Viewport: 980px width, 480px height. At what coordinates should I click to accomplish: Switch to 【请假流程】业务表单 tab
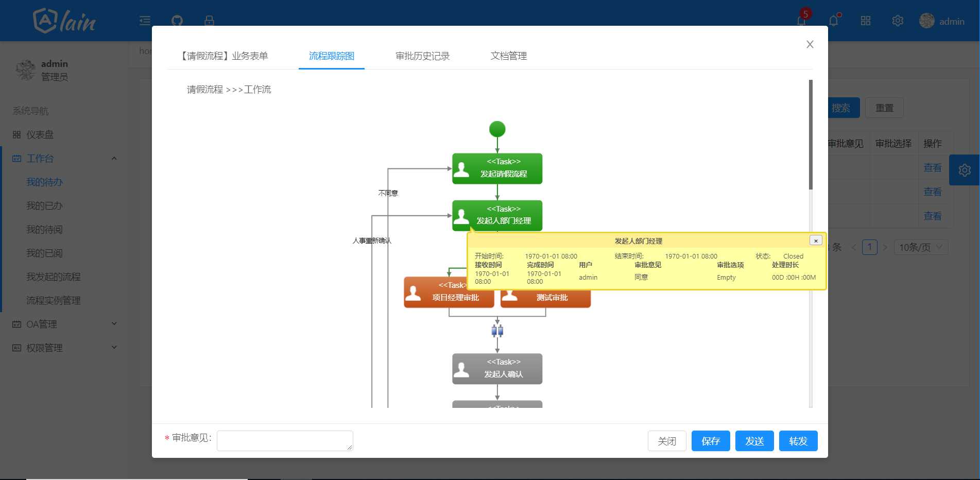pos(223,56)
